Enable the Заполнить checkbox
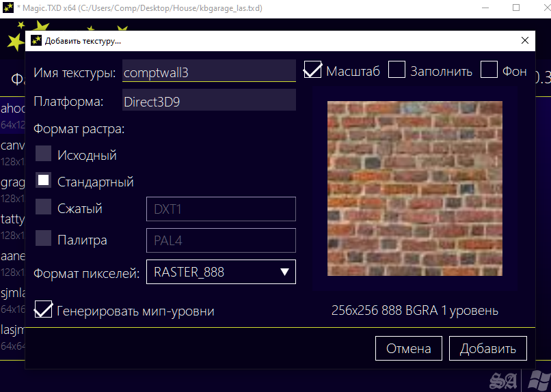The image size is (551, 392). pyautogui.click(x=397, y=70)
